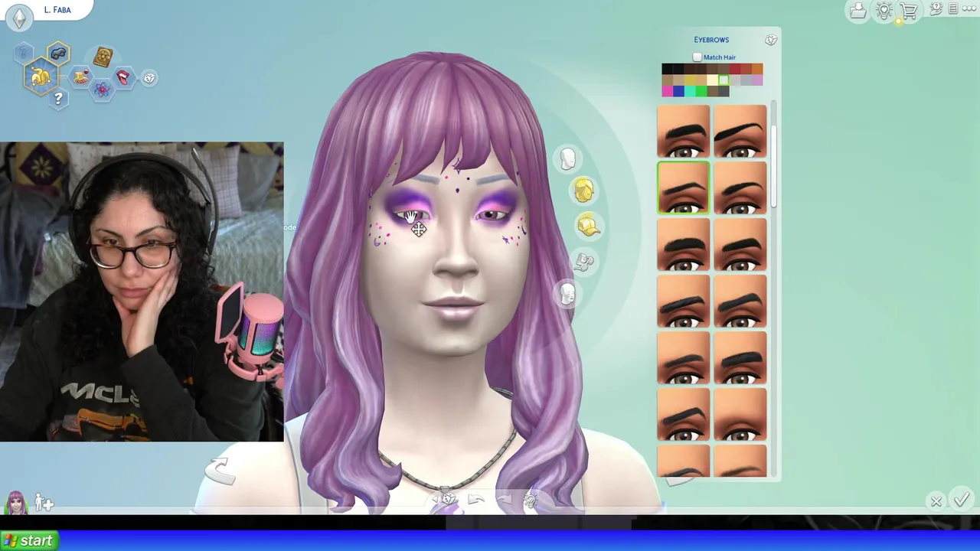This screenshot has width=980, height=551.
Task: Choose third row right eyebrow thumbnail
Action: [740, 245]
